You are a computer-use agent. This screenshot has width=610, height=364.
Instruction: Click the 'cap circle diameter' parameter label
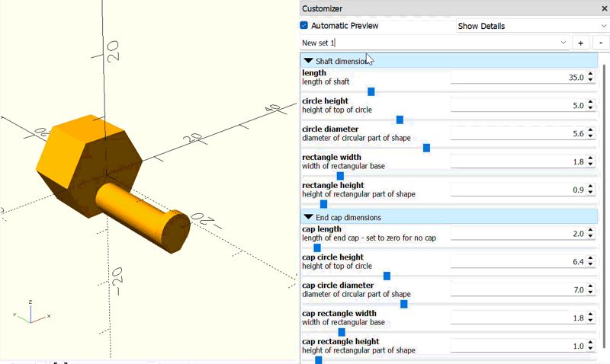[x=338, y=285]
